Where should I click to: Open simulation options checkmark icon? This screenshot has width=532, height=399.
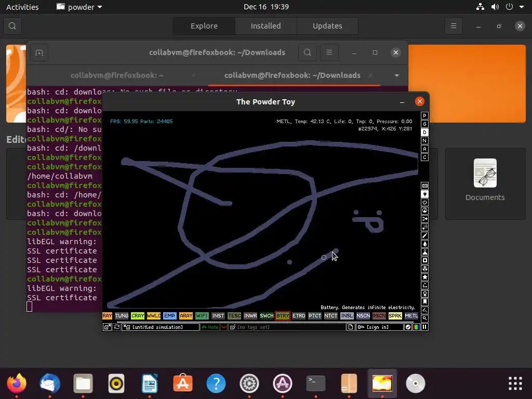tap(408, 327)
